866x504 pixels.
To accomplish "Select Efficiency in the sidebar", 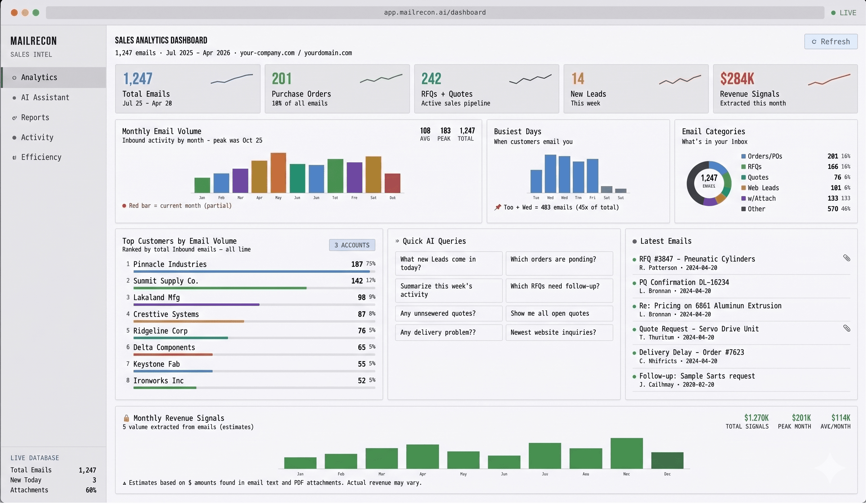I will point(54,157).
